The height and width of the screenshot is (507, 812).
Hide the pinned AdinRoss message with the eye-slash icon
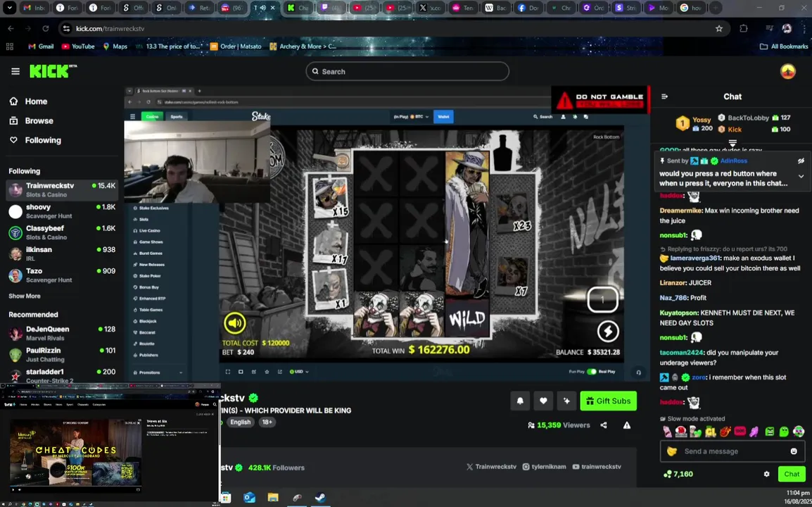pyautogui.click(x=801, y=161)
